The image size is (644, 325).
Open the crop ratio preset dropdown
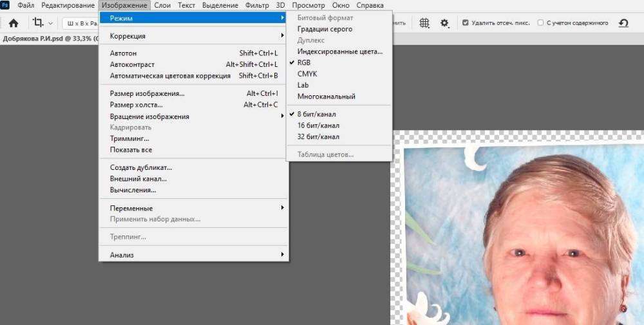tap(80, 23)
